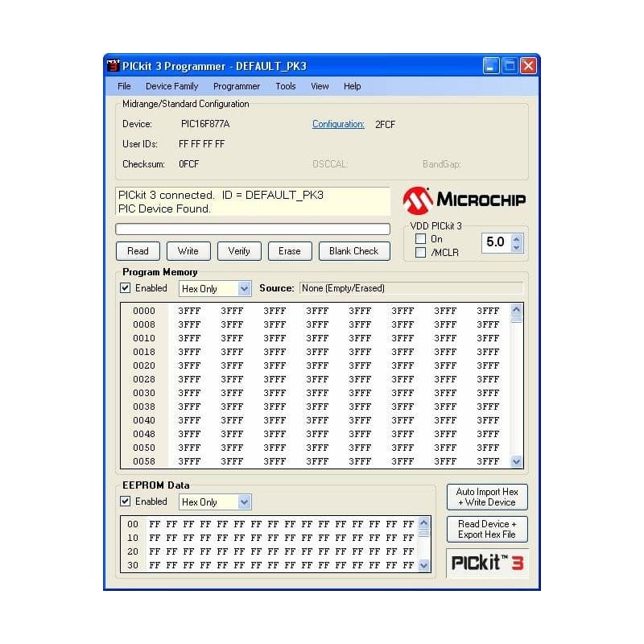
Task: Click the PICkit 3 title bar app icon
Action: [x=113, y=66]
